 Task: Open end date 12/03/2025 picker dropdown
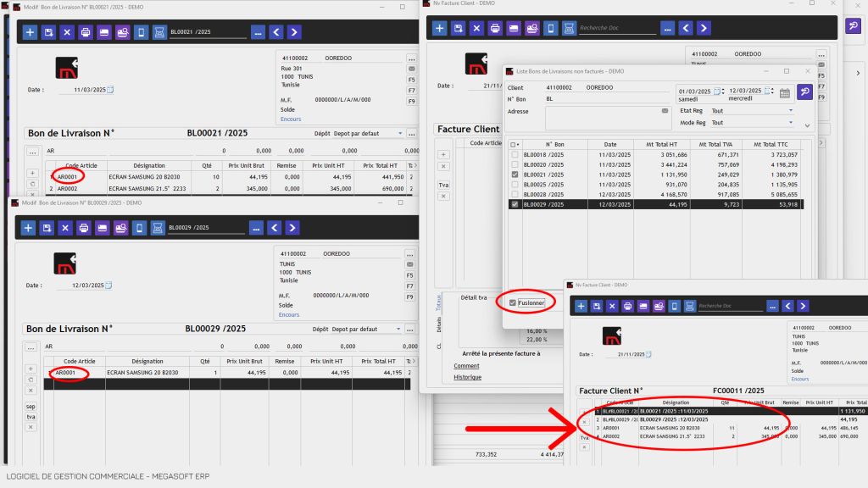pos(768,91)
